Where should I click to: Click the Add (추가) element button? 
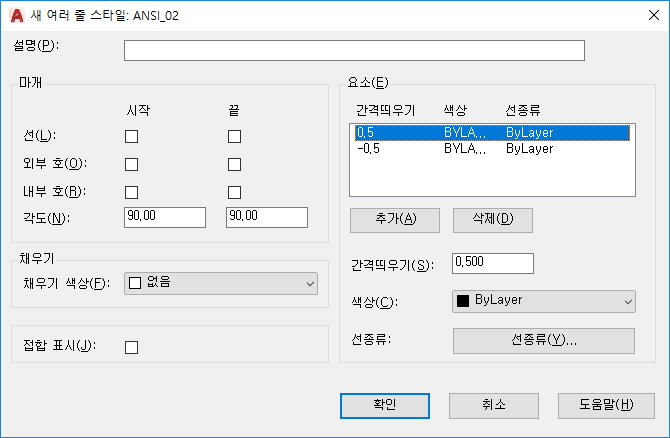[395, 220]
